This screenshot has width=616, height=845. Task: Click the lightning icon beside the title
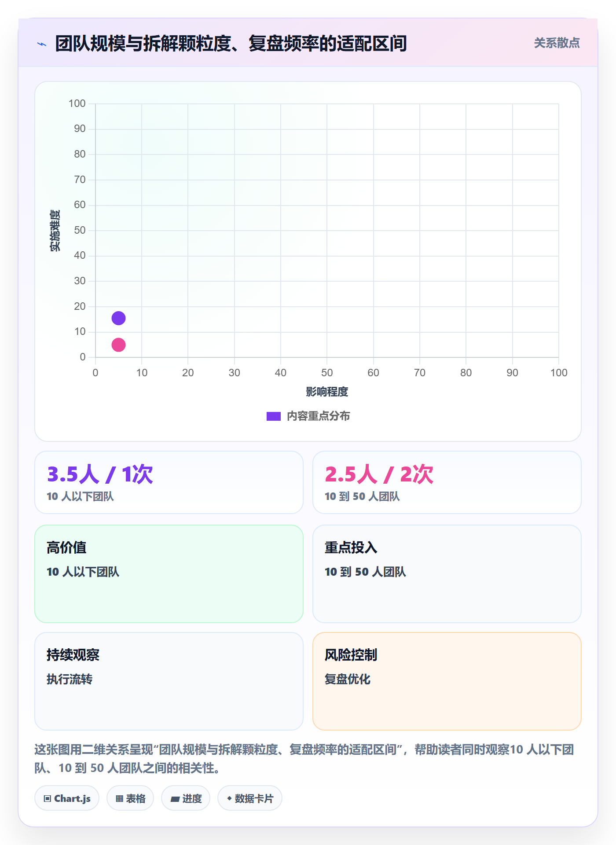pos(42,44)
